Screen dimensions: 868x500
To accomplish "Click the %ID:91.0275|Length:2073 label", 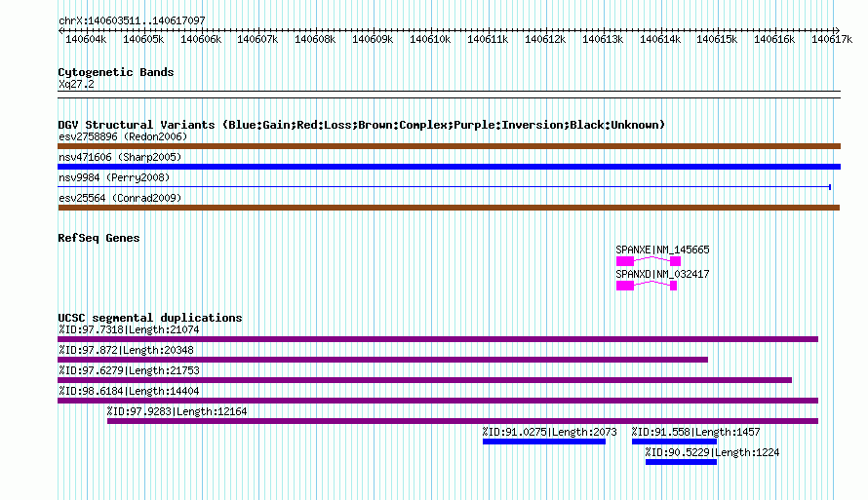I will (x=549, y=432).
